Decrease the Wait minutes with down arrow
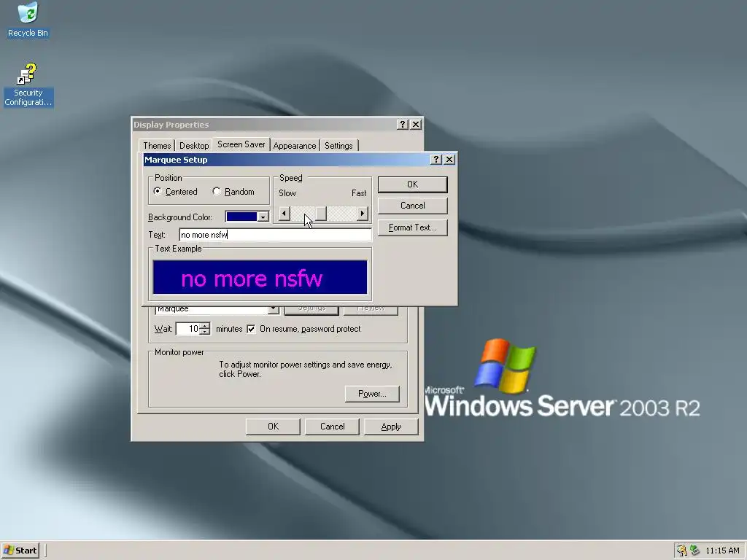Image resolution: width=747 pixels, height=560 pixels. [205, 332]
